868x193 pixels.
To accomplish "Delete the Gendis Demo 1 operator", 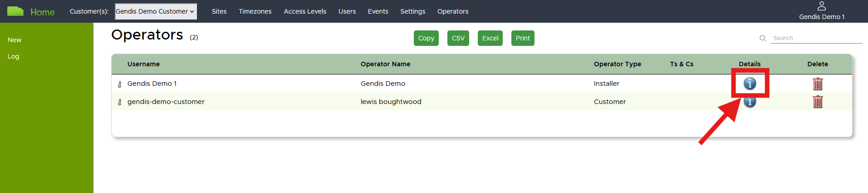I will tap(817, 84).
